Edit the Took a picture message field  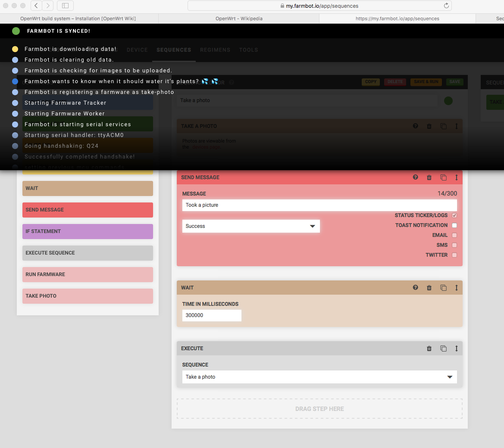(319, 205)
